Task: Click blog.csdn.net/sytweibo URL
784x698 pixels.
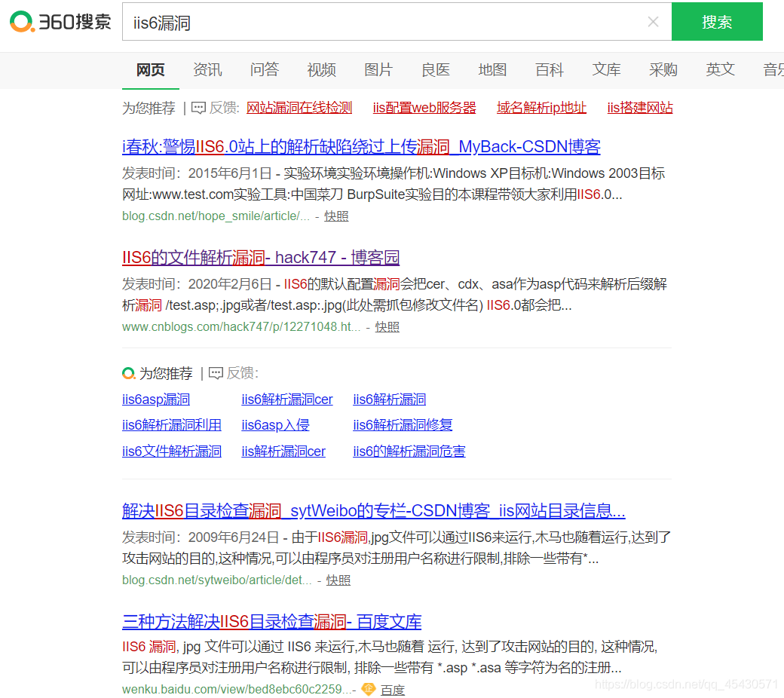Action: (x=216, y=580)
